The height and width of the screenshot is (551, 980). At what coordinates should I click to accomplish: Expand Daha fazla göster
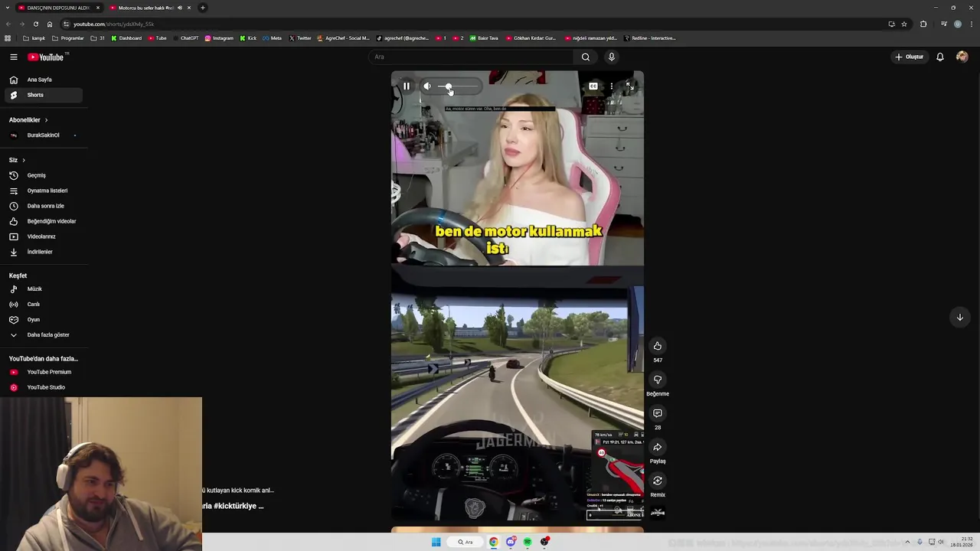point(43,335)
